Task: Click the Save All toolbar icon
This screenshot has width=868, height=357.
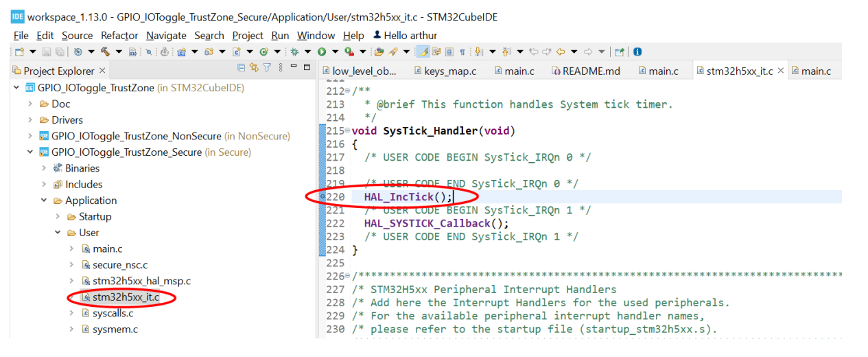Action: point(60,51)
